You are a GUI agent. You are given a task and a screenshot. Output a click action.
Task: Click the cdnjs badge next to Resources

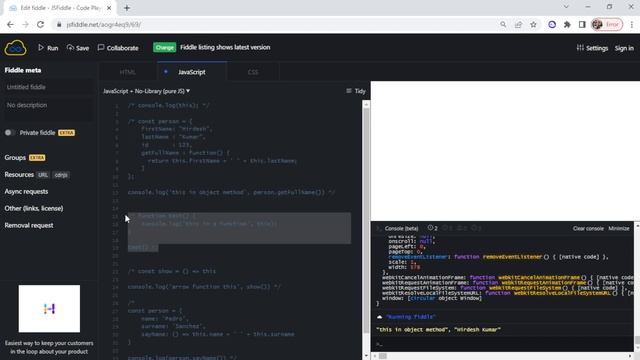(61, 175)
